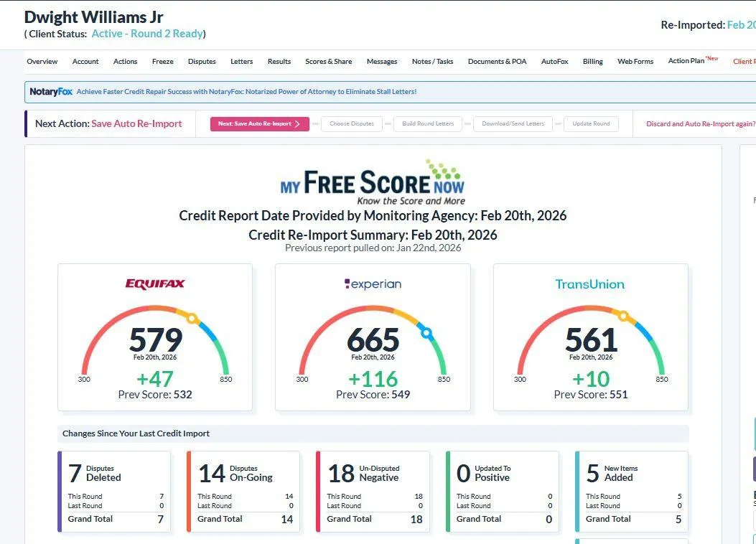This screenshot has height=544, width=756.
Task: Click the TransUnion logo
Action: coord(589,283)
